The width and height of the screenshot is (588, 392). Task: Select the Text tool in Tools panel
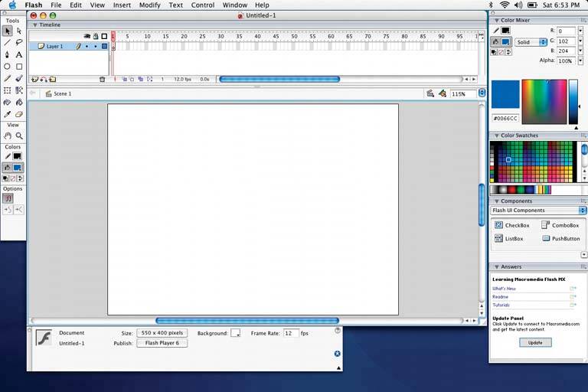(x=19, y=55)
